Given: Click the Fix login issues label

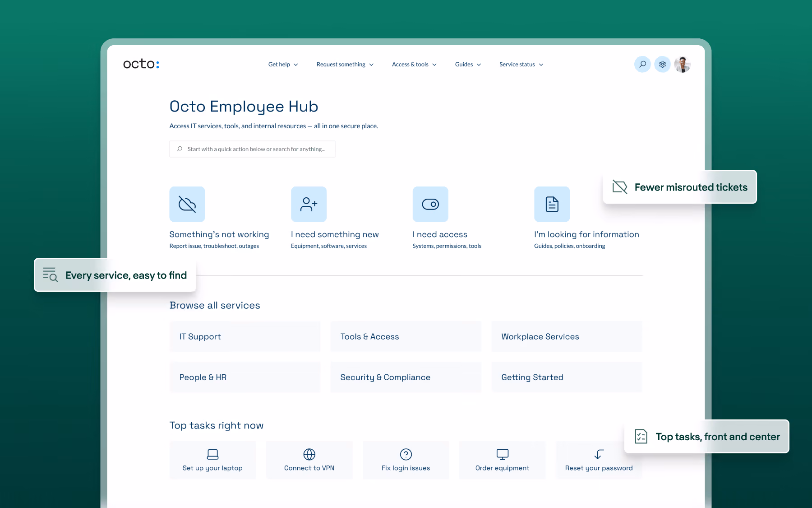Looking at the screenshot, I should pos(406,468).
